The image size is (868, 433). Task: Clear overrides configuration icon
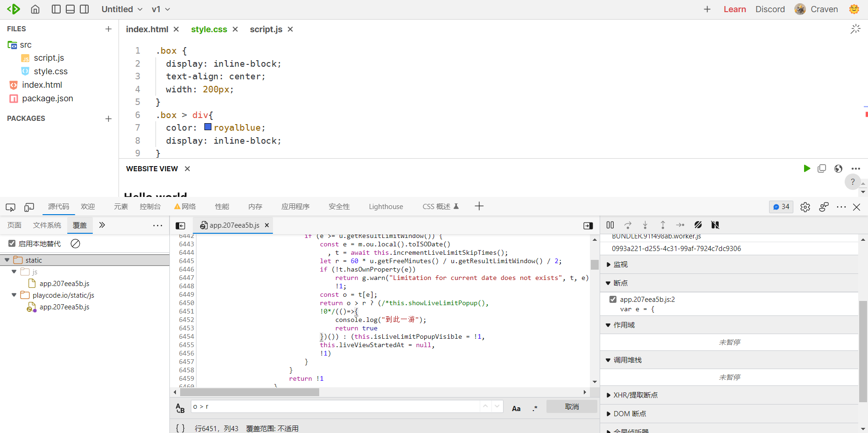75,243
